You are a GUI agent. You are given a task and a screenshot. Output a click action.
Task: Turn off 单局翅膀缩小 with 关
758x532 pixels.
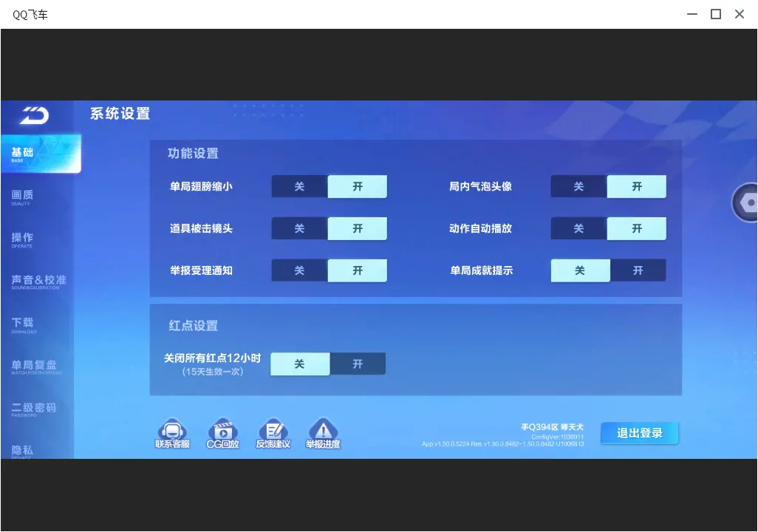click(300, 187)
